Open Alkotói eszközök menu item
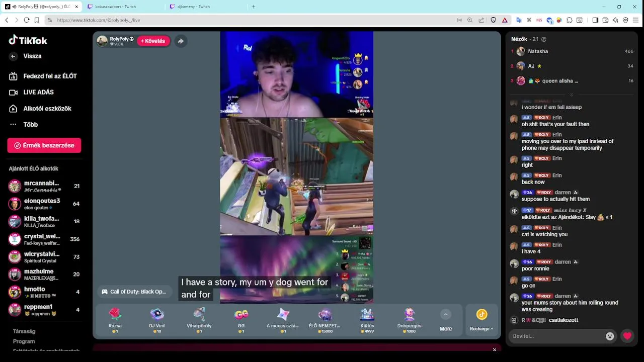 coord(41,108)
